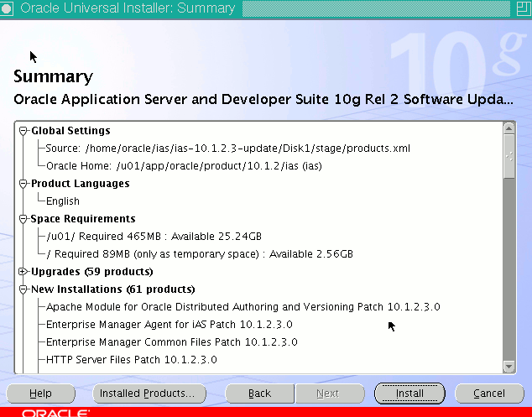Viewport: 532px width, 417px height.
Task: Select the /u01/ Required 465MB row
Action: 154,237
